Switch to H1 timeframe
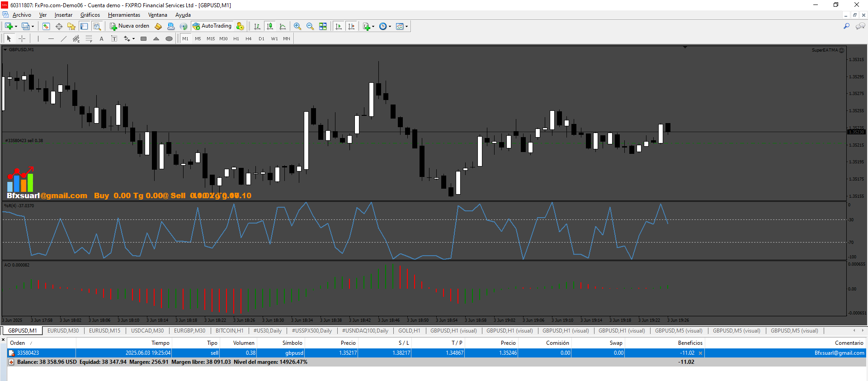868x381 pixels. 236,39
